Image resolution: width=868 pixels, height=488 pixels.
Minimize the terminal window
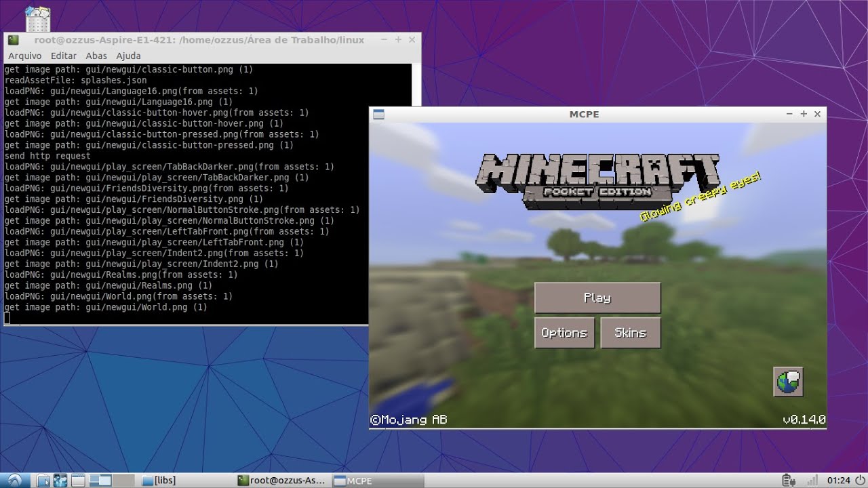tap(384, 40)
